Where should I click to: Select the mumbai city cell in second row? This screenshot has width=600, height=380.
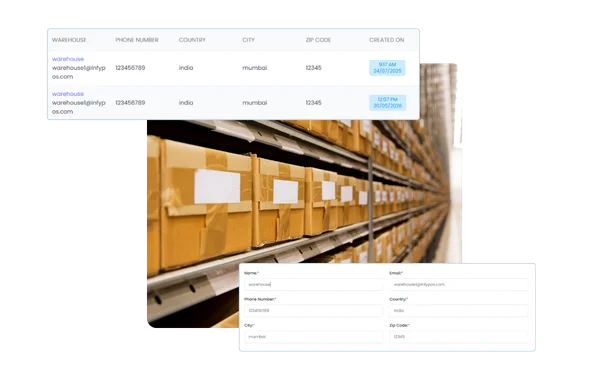click(254, 103)
